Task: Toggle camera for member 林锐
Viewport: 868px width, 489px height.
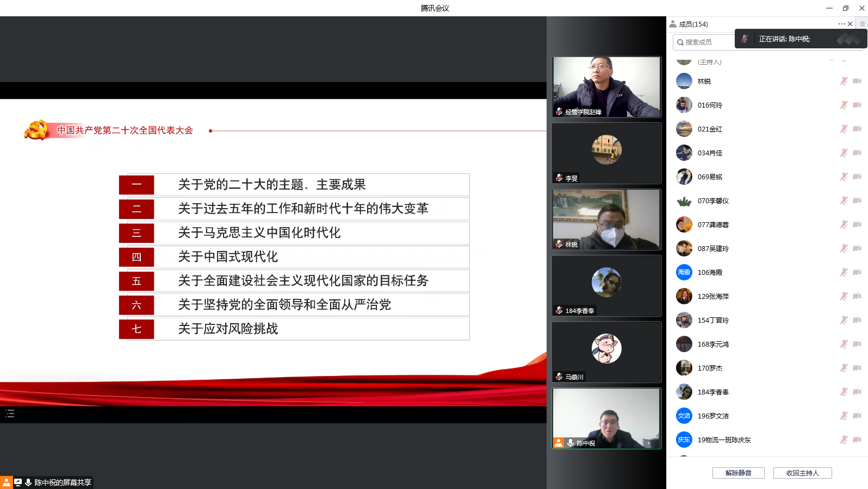Action: pyautogui.click(x=857, y=81)
